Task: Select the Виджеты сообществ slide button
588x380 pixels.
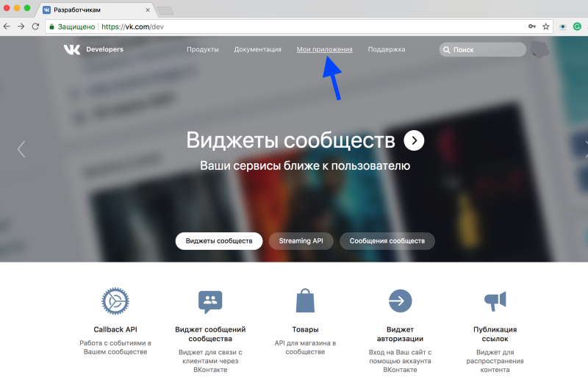Action: [219, 241]
